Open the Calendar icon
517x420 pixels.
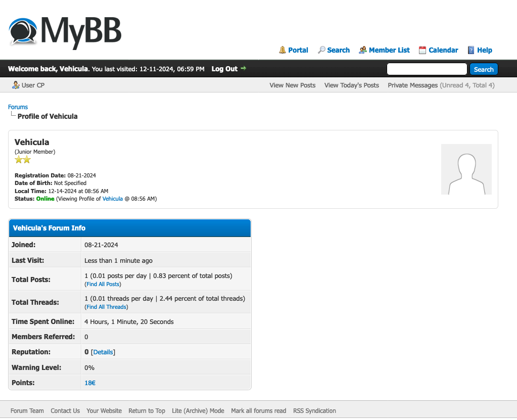click(422, 50)
